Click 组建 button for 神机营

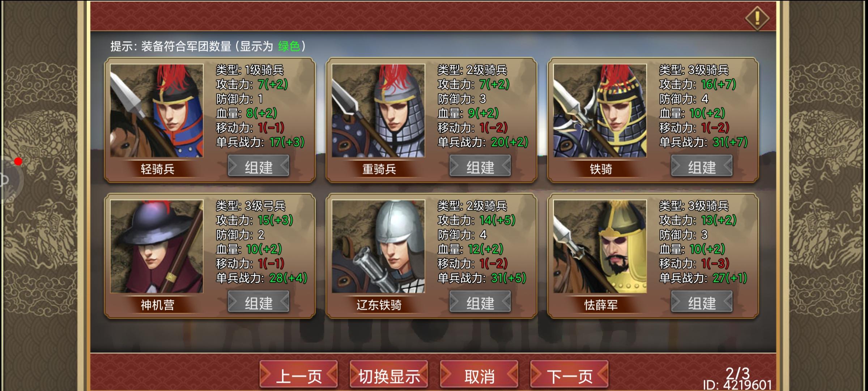pos(259,302)
